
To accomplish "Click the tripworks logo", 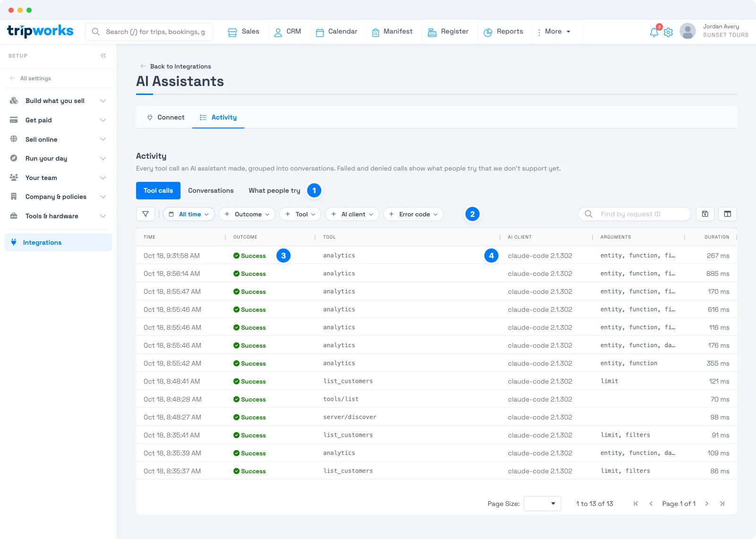I will click(40, 31).
